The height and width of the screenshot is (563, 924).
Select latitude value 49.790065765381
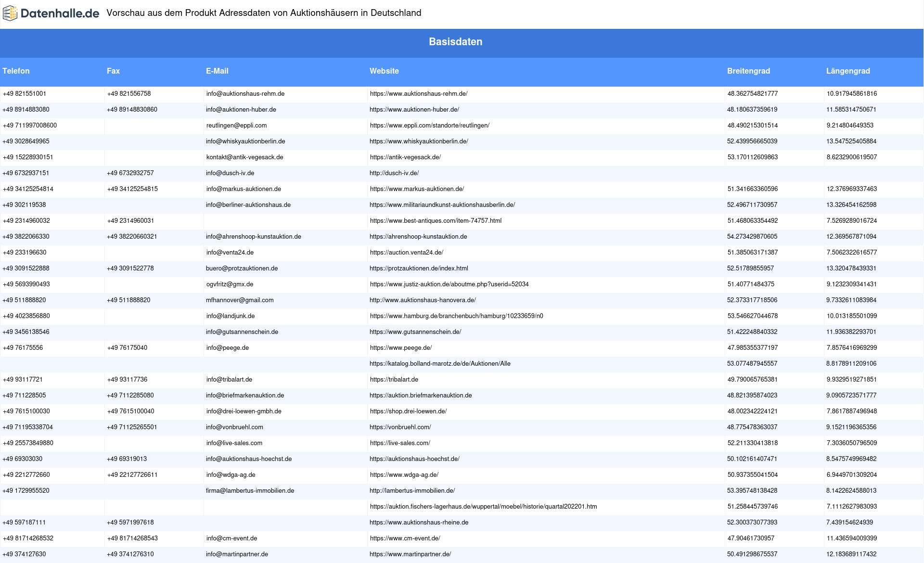click(x=753, y=380)
